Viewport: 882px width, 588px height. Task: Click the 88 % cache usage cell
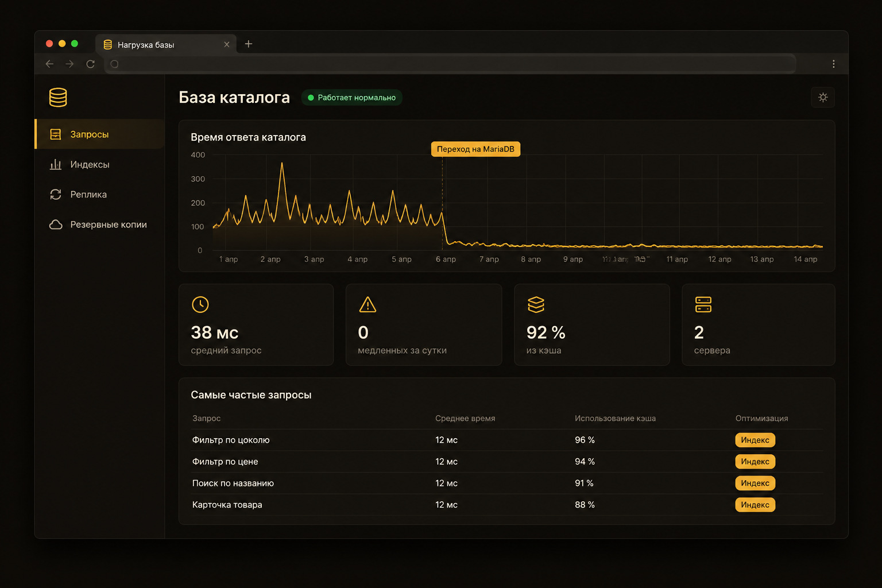(x=585, y=505)
